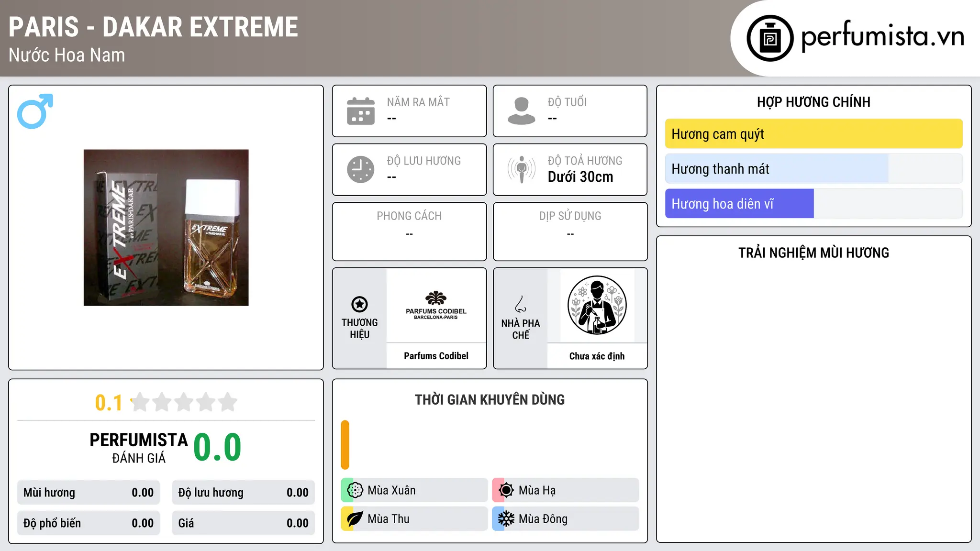Click the Hương hoa diên vĩ accord bar
This screenshot has height=551, width=980.
813,204
